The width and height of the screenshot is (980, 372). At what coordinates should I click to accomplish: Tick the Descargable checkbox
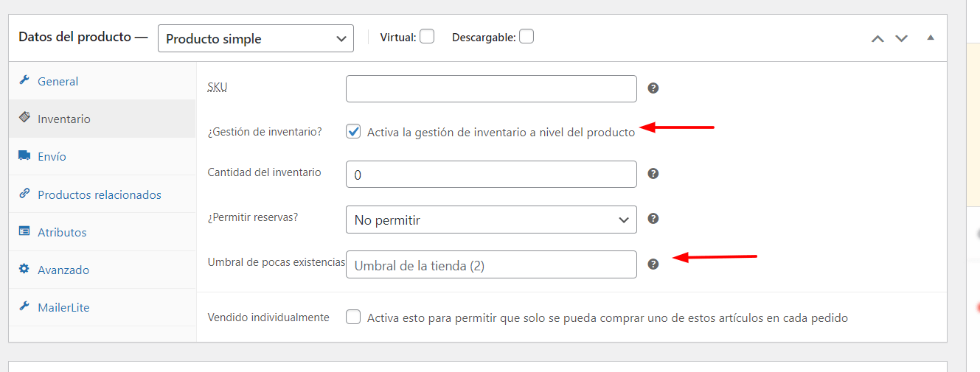coord(527,36)
